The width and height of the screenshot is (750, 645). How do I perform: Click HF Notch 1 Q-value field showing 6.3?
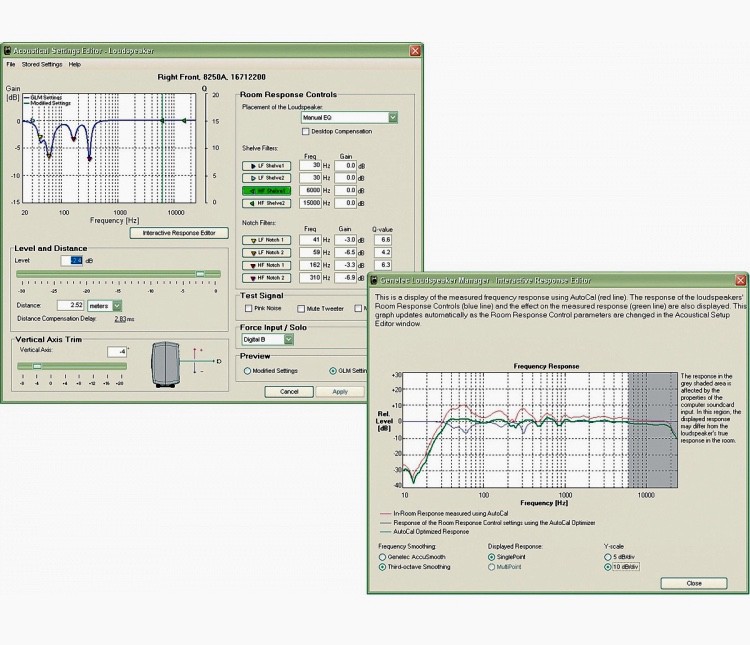click(x=383, y=265)
